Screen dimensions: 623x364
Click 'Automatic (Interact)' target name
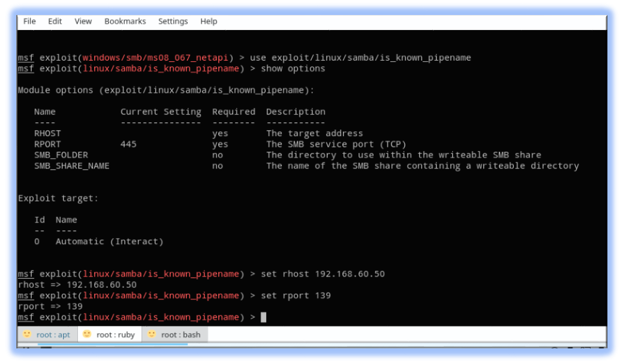click(x=110, y=242)
